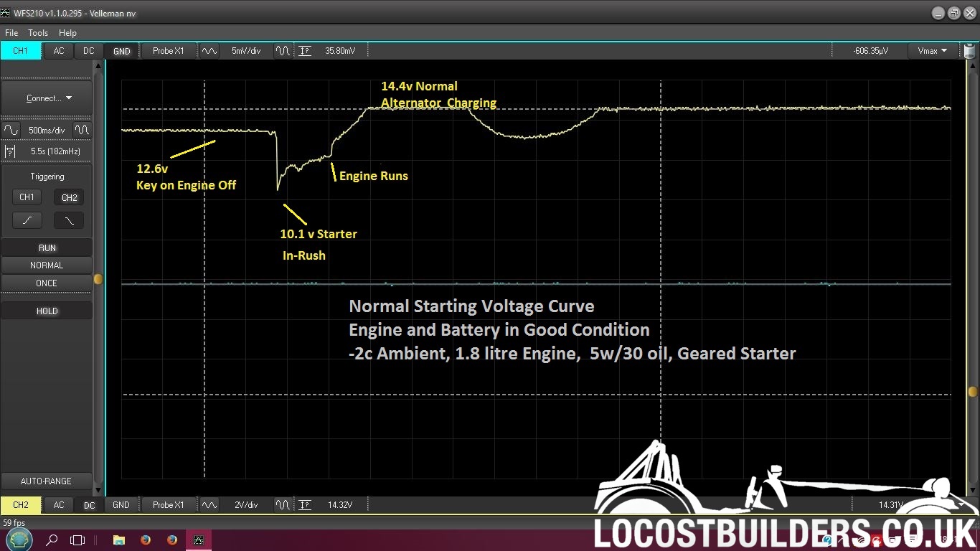This screenshot has height=551, width=980.
Task: Expand the Vmax measurement dropdown
Action: (932, 51)
